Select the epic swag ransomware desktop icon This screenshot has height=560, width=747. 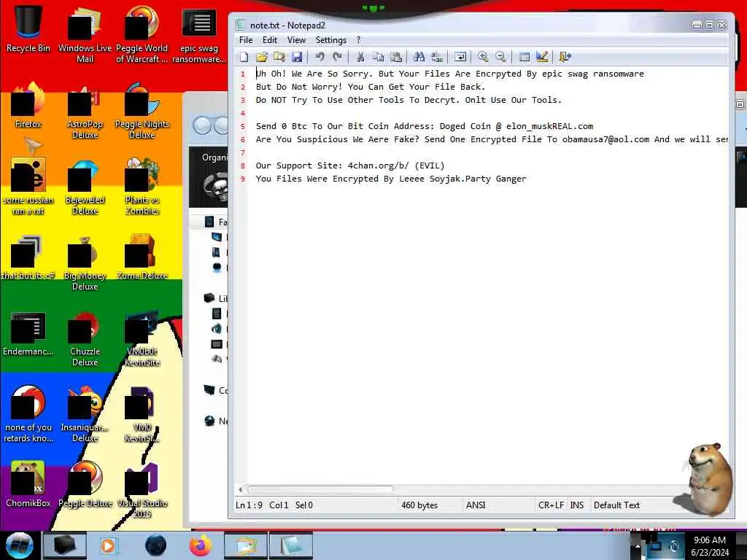pos(198,35)
